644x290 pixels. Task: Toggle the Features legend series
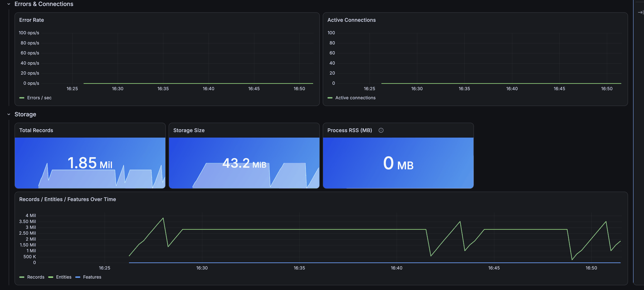point(92,277)
